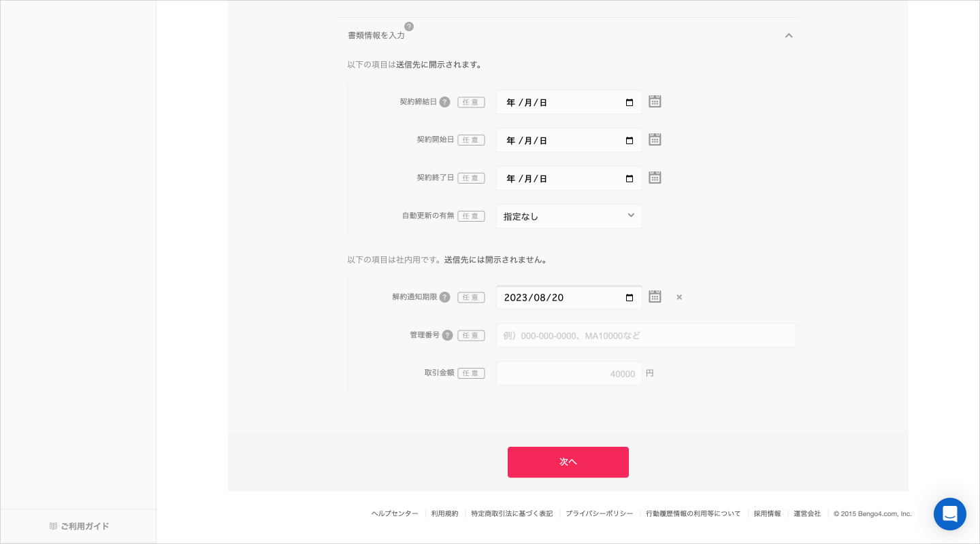The width and height of the screenshot is (980, 544).
Task: Click native date icon inside 契約締結日 field
Action: [630, 103]
